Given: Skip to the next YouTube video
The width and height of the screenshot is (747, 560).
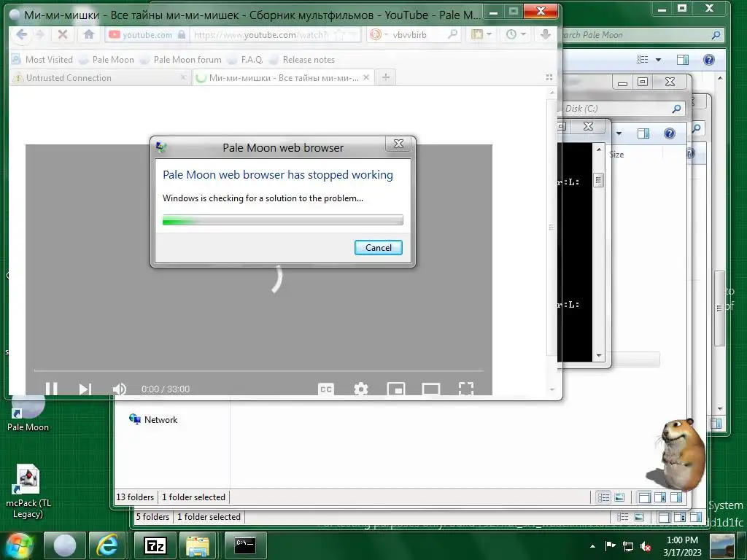Looking at the screenshot, I should pyautogui.click(x=85, y=389).
